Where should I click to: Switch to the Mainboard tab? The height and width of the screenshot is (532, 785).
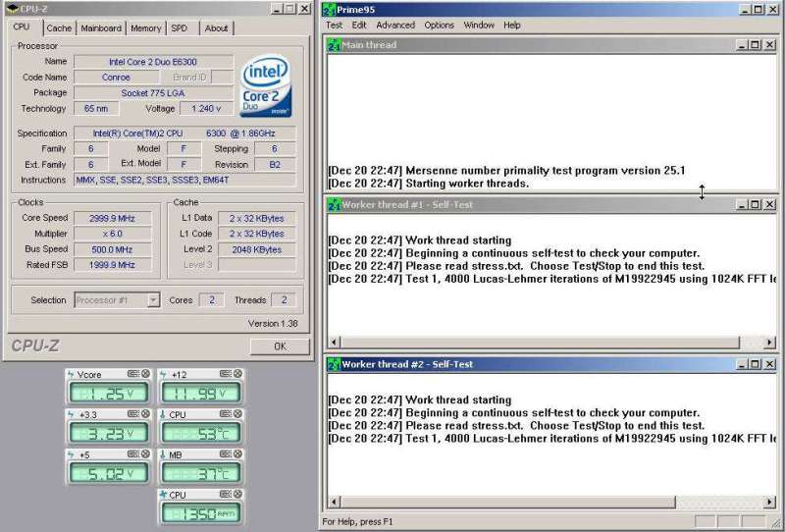101,28
